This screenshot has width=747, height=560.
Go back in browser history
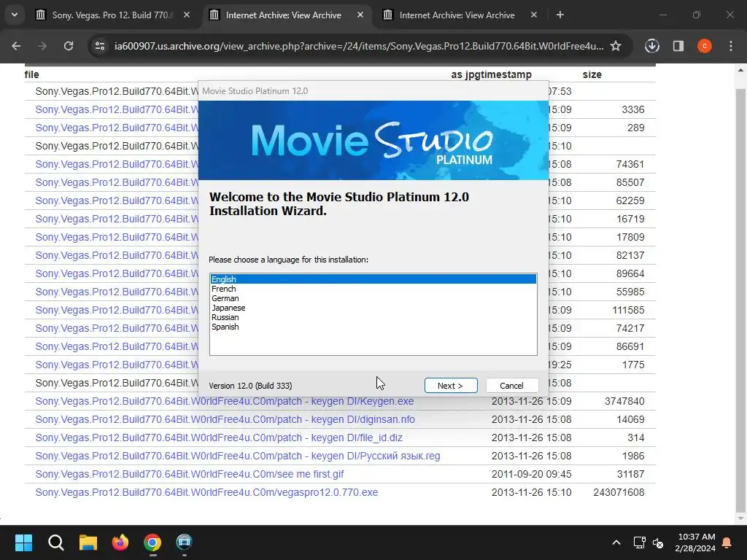16,46
